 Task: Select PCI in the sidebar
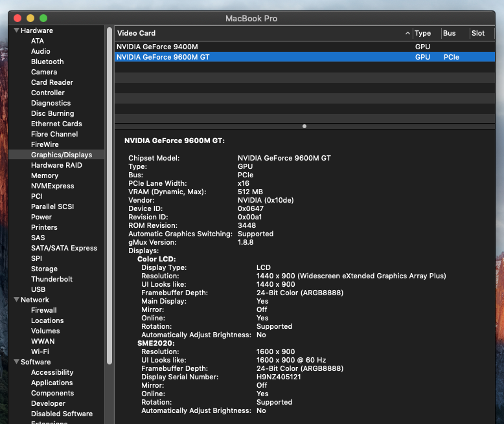37,196
